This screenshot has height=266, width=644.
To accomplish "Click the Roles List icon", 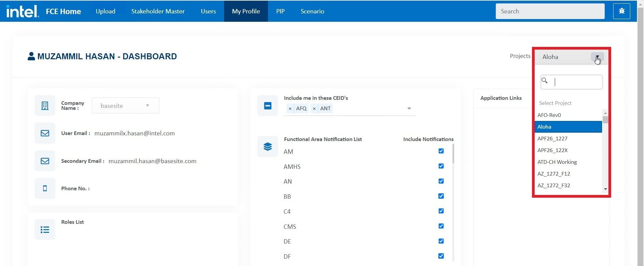I will click(45, 229).
